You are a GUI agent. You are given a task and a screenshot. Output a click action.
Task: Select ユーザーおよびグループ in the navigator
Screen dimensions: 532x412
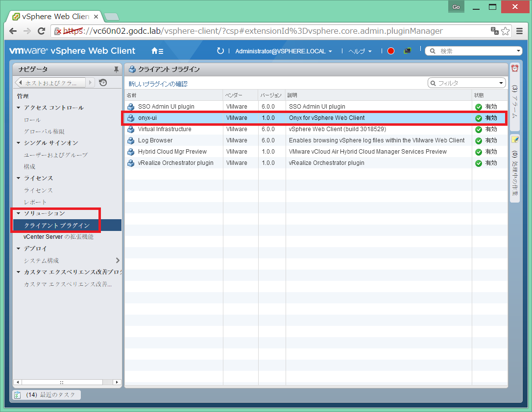56,155
